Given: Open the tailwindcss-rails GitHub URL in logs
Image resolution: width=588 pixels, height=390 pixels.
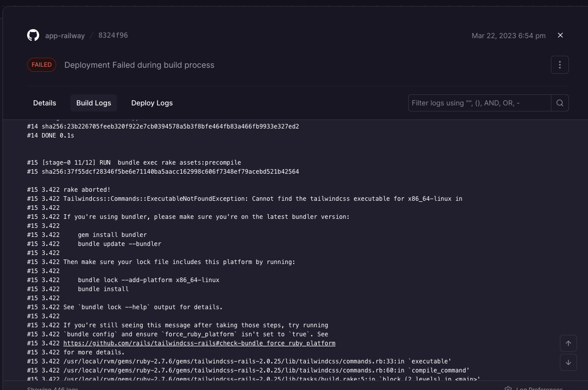Looking at the screenshot, I should [x=199, y=343].
